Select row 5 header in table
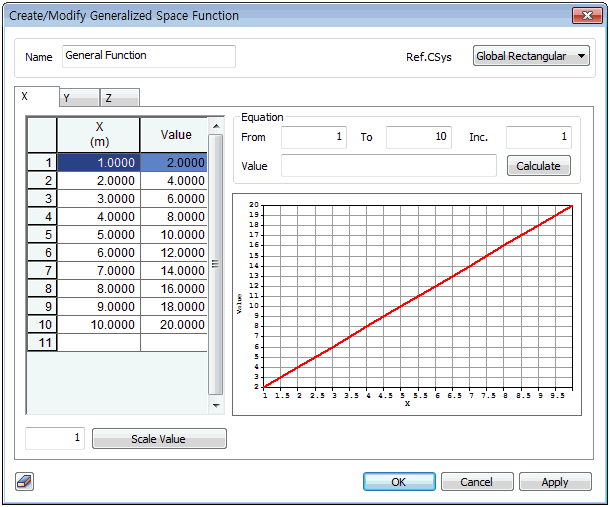610x507 pixels. [x=41, y=235]
